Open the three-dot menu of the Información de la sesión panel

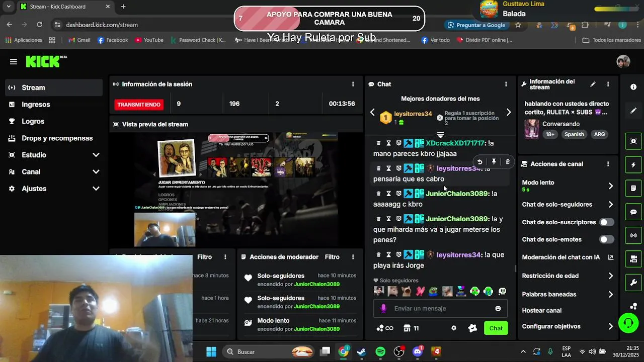click(x=353, y=84)
